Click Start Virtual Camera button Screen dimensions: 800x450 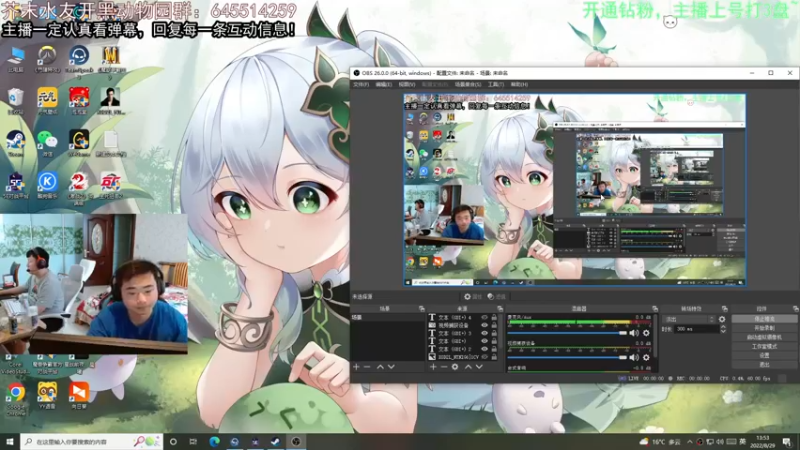[764, 337]
